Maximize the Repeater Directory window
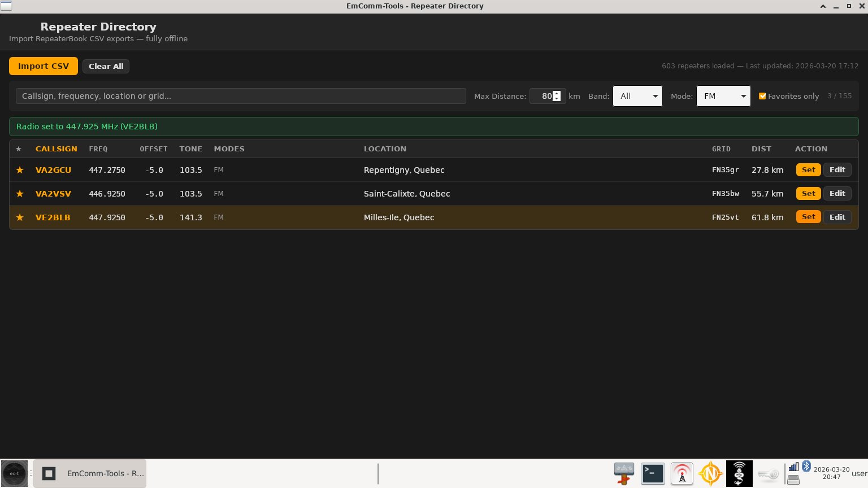 pyautogui.click(x=849, y=6)
